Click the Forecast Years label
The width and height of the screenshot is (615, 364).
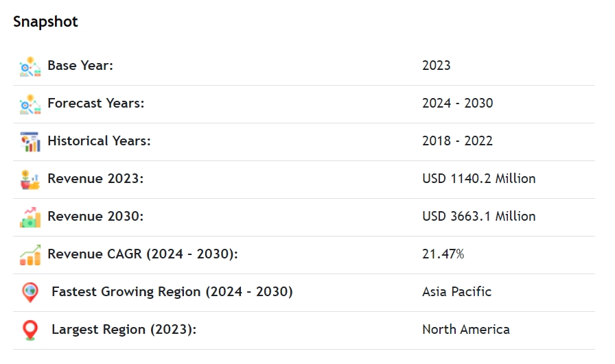point(96,104)
